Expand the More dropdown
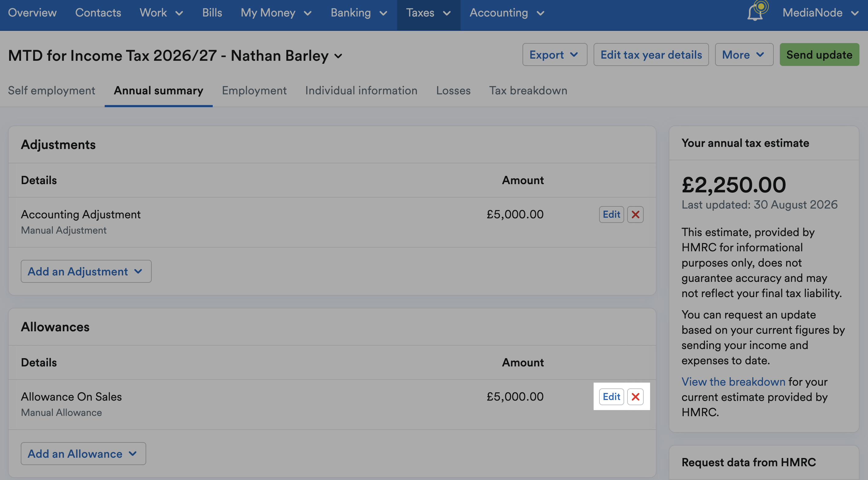Viewport: 868px width, 480px height. coord(744,55)
